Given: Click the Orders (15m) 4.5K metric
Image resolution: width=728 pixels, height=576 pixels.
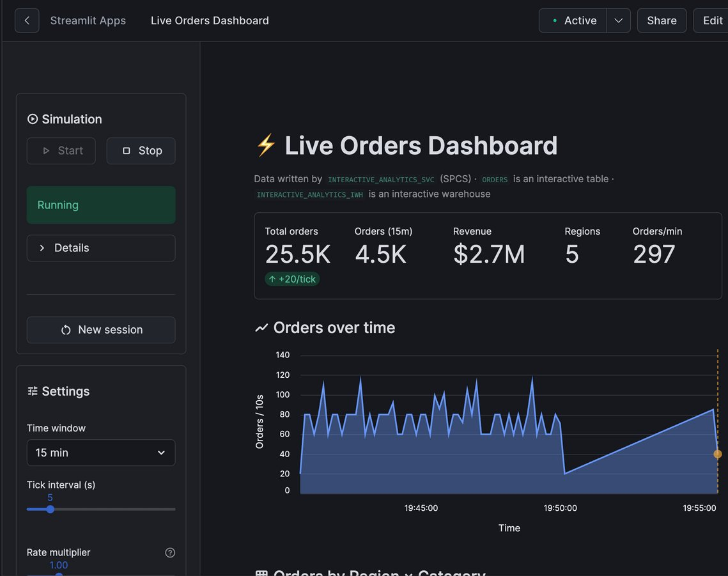Looking at the screenshot, I should [x=383, y=246].
